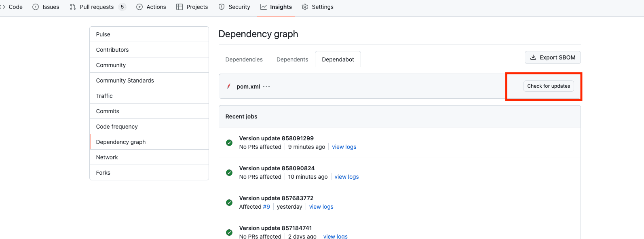Click the Actions play icon
Image resolution: width=644 pixels, height=239 pixels.
(139, 7)
